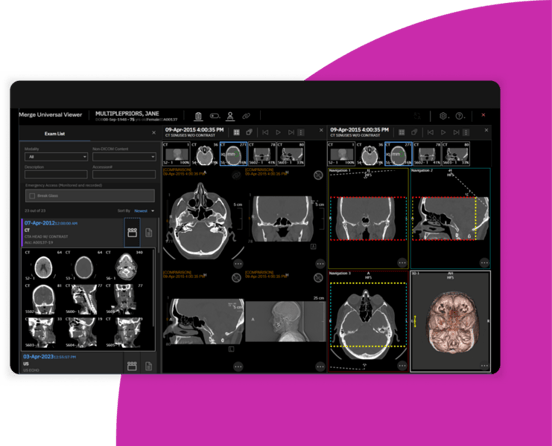
Task: Open ellipsis menu on lateral scout viewport
Action: point(320,367)
